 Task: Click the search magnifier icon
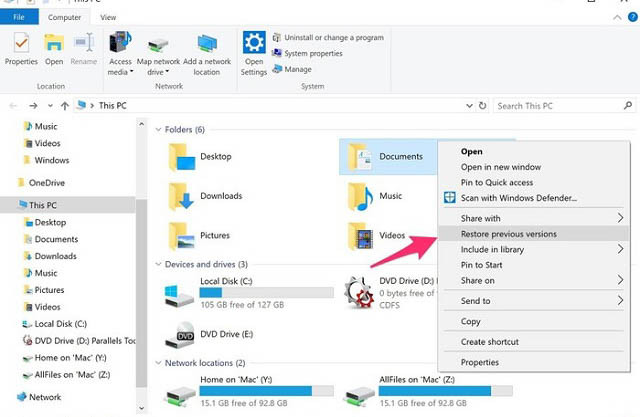[628, 106]
